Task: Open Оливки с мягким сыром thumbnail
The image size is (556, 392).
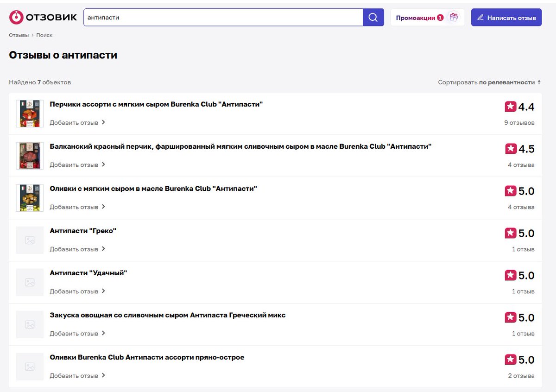Action: [x=30, y=198]
